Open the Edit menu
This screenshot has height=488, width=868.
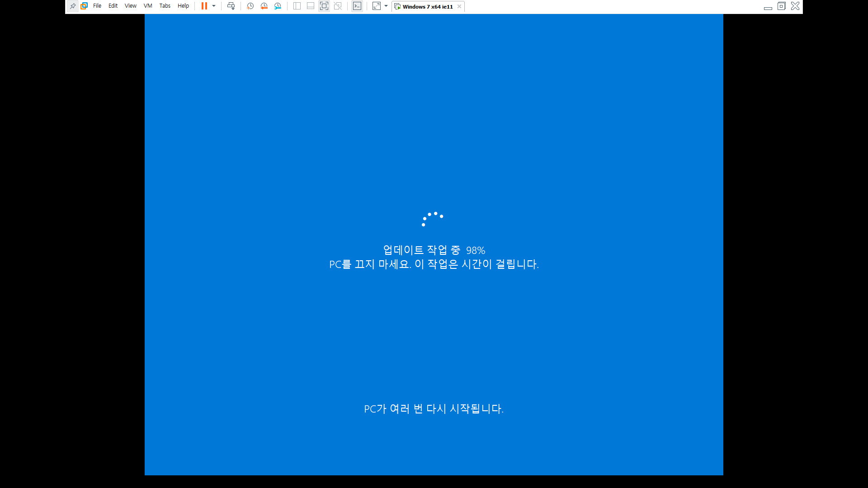(113, 6)
